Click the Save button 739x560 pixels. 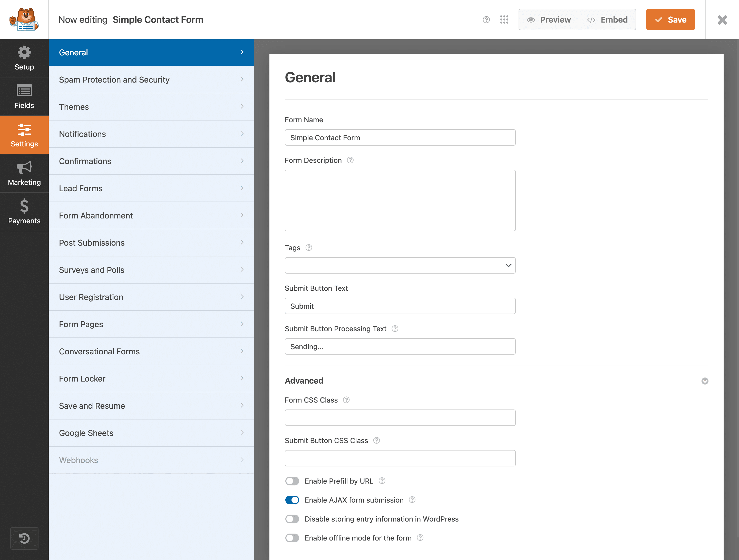tap(670, 20)
